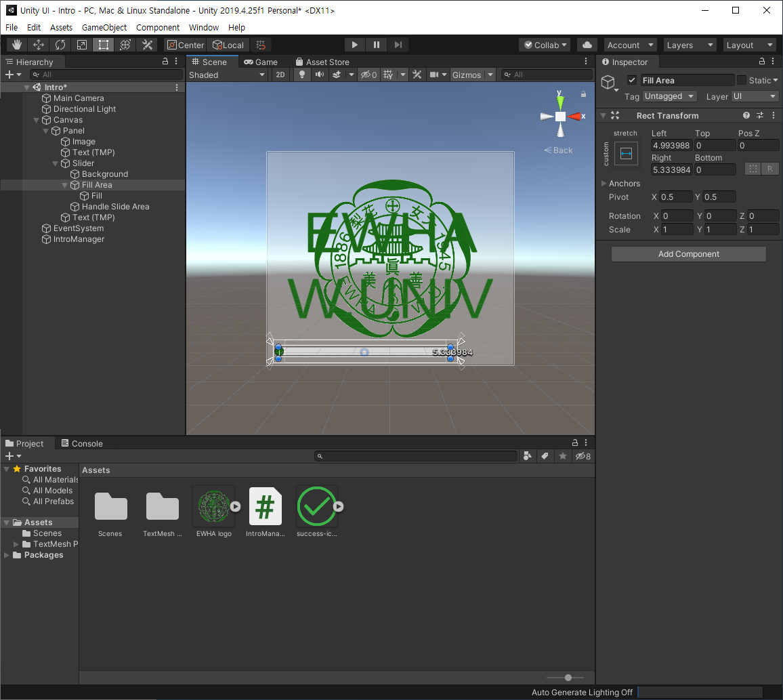Adjust Project asset icon size slider
The height and width of the screenshot is (700, 783).
[568, 678]
